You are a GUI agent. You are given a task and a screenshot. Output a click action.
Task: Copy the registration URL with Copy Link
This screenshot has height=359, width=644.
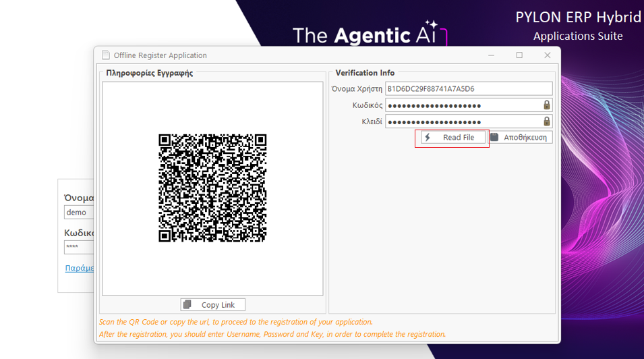pyautogui.click(x=212, y=305)
